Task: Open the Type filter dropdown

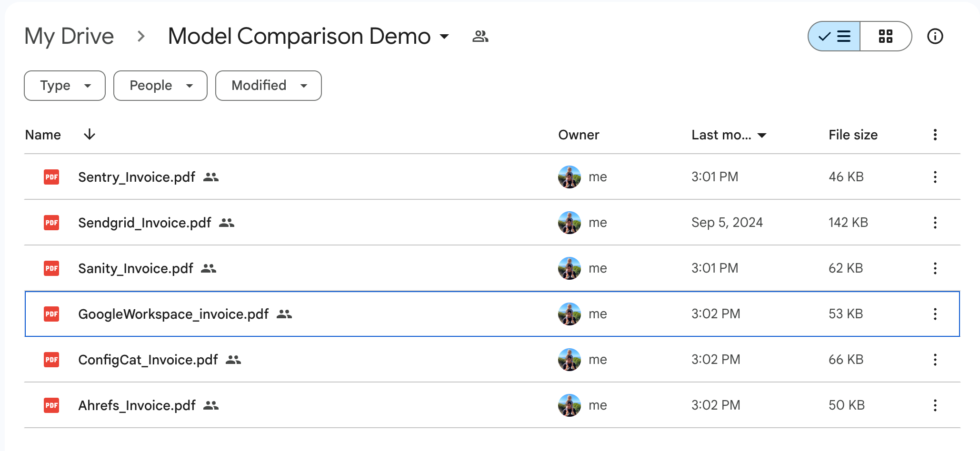Action: pos(65,86)
